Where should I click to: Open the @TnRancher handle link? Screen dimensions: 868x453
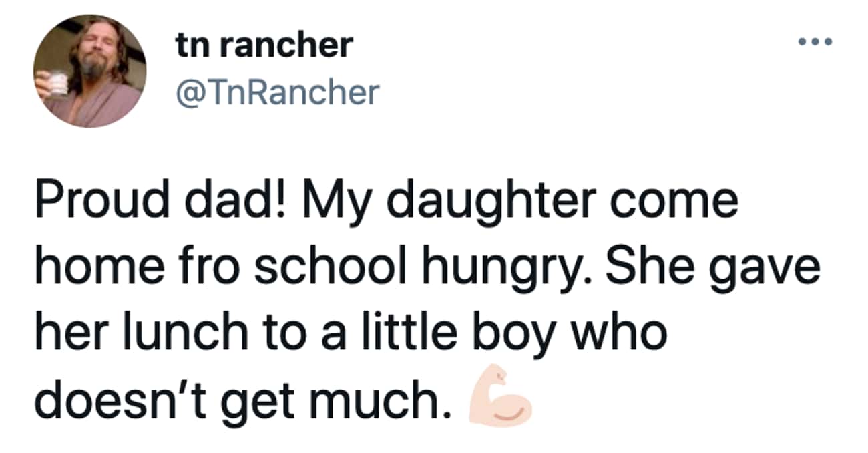coord(276,93)
